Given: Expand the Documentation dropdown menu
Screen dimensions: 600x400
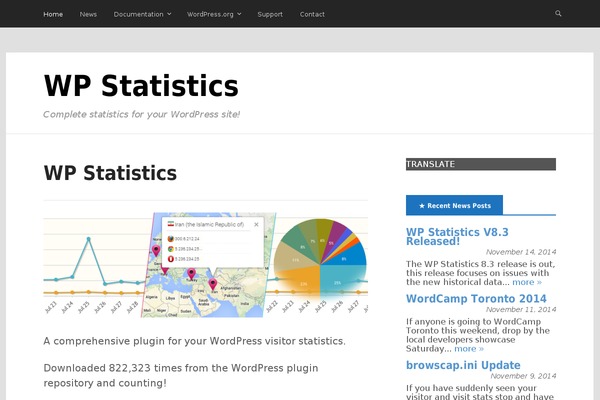Looking at the screenshot, I should pos(142,14).
